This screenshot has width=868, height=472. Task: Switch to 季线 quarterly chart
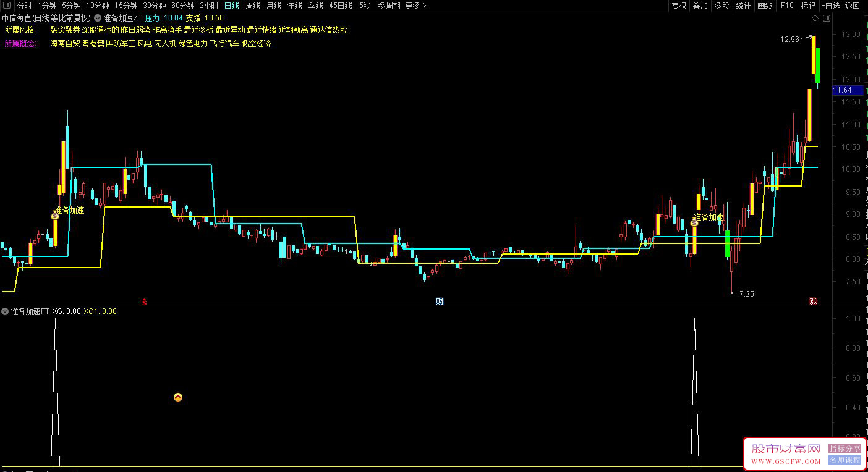tap(316, 6)
